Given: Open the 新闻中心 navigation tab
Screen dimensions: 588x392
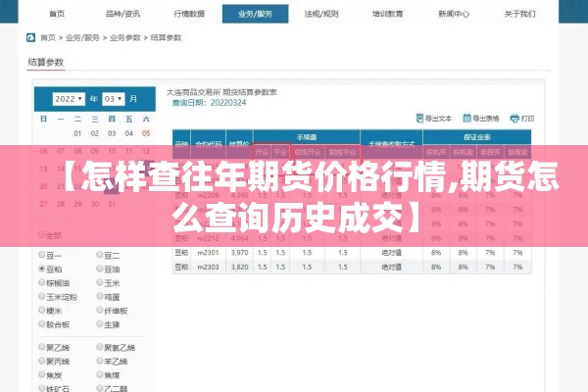Looking at the screenshot, I should [x=454, y=14].
